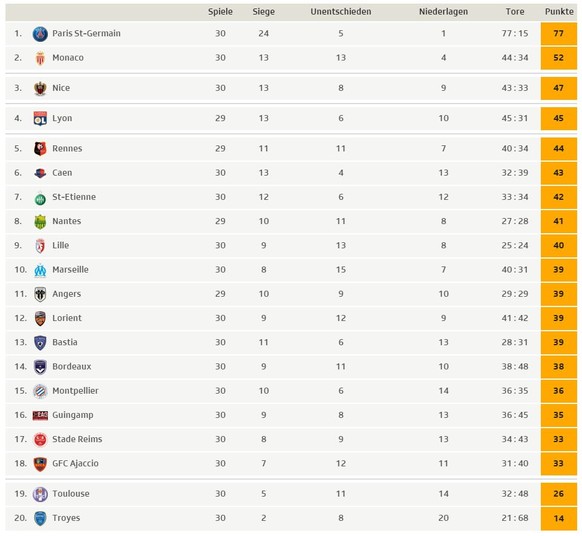Select the Unentschieden column header
Image resolution: width=582 pixels, height=536 pixels.
click(x=341, y=12)
